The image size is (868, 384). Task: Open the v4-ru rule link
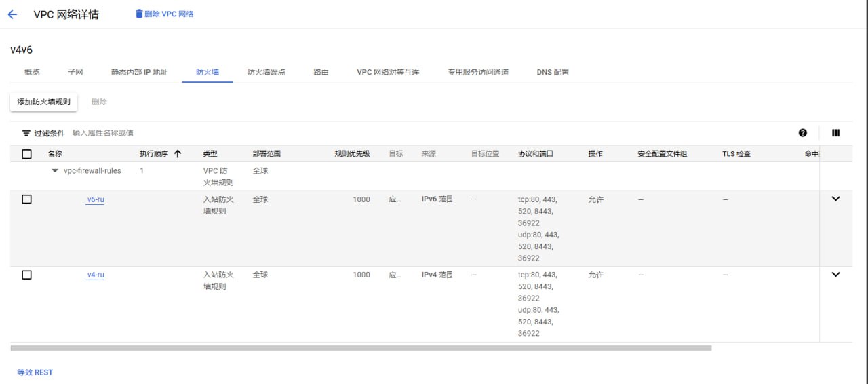coord(96,275)
